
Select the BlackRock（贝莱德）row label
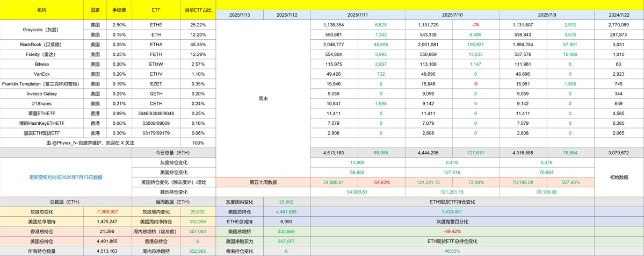[x=41, y=44]
